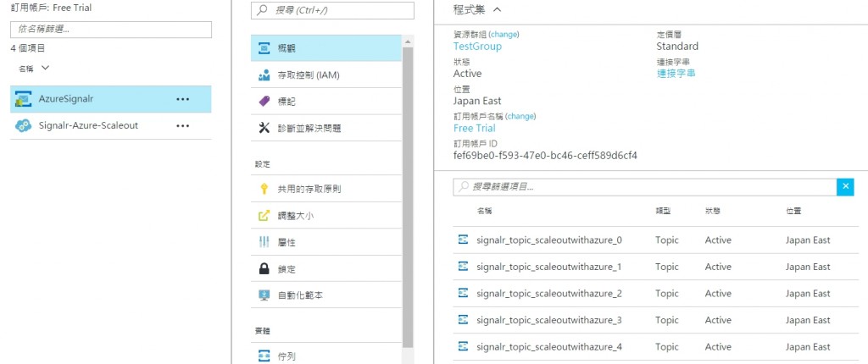Viewport: 868px width, 364px height.
Task: Open 共用的存取原則 menu item
Action: (x=325, y=189)
